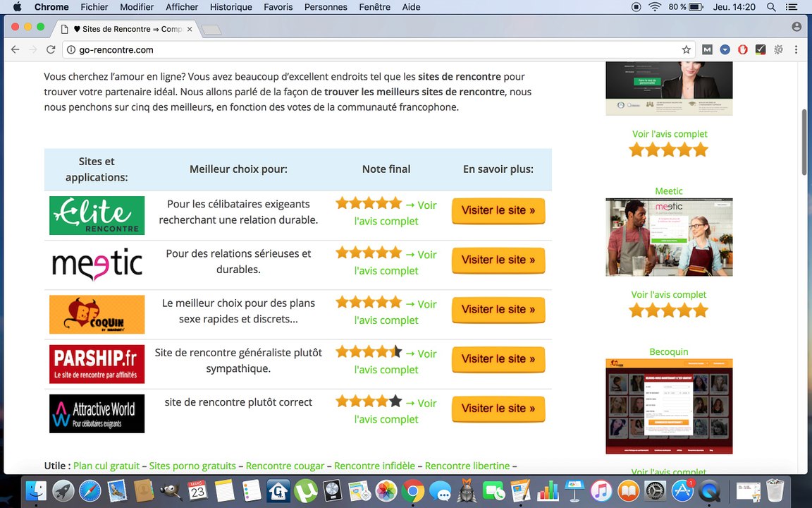The height and width of the screenshot is (508, 812).
Task: Click the Meetic logo in table
Action: click(97, 265)
